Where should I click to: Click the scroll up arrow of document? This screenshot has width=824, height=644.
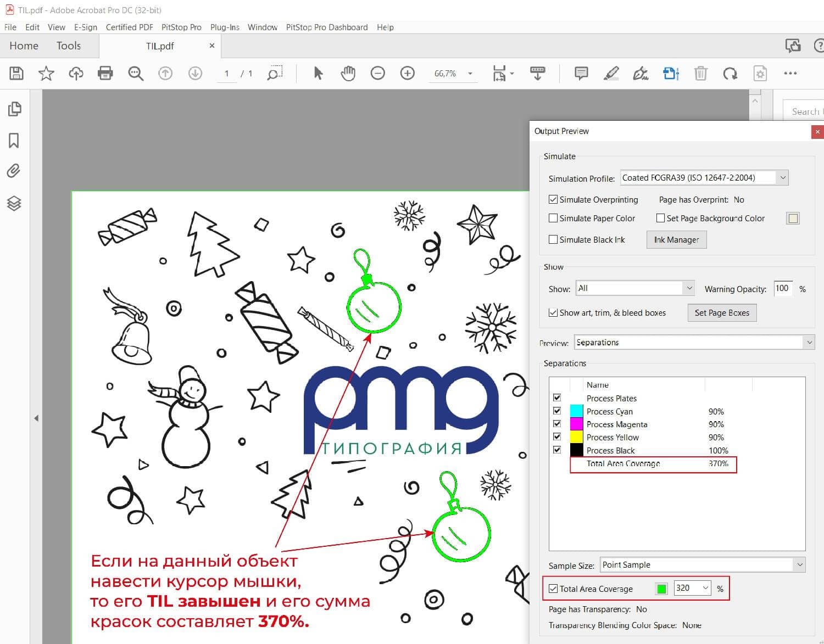pyautogui.click(x=755, y=101)
